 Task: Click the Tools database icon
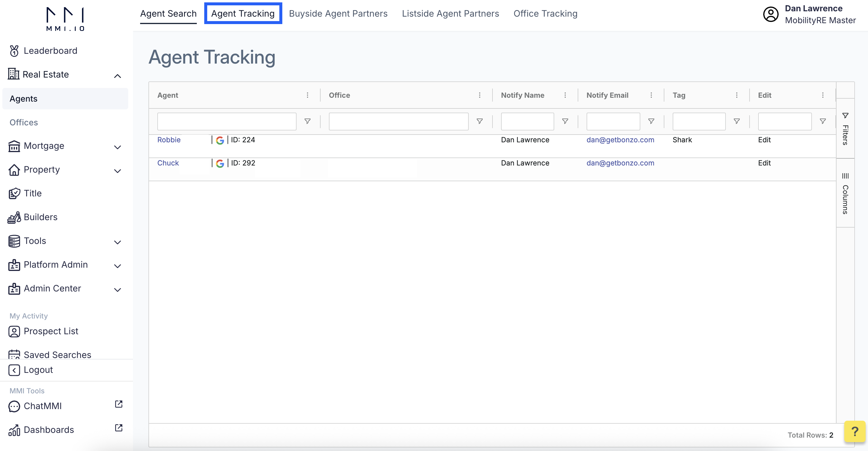point(14,241)
